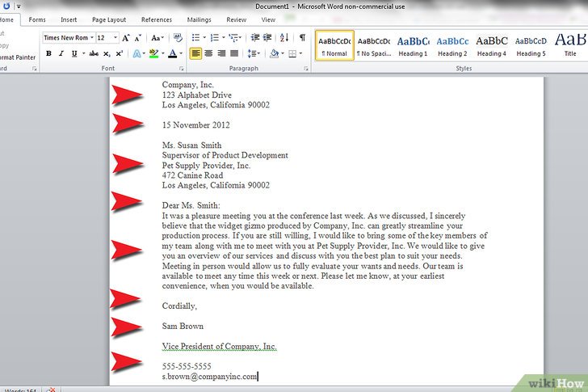The image size is (588, 392).
Task: Apply the Title style
Action: (x=570, y=46)
